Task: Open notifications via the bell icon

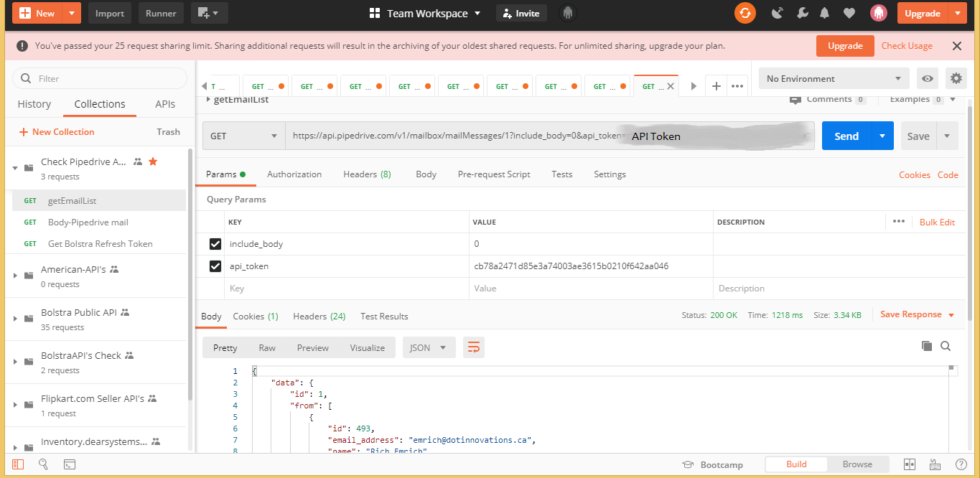Action: (x=824, y=13)
